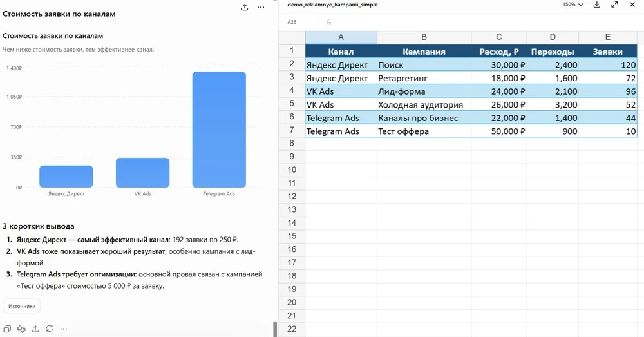The width and height of the screenshot is (644, 337).
Task: Regenerate the response with refresh icon
Action: 50,329
